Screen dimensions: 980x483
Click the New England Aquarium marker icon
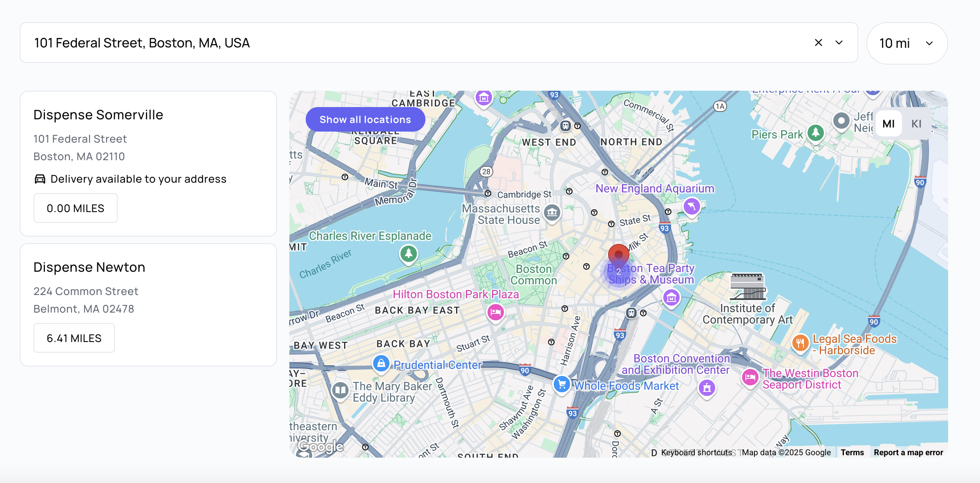tap(692, 207)
